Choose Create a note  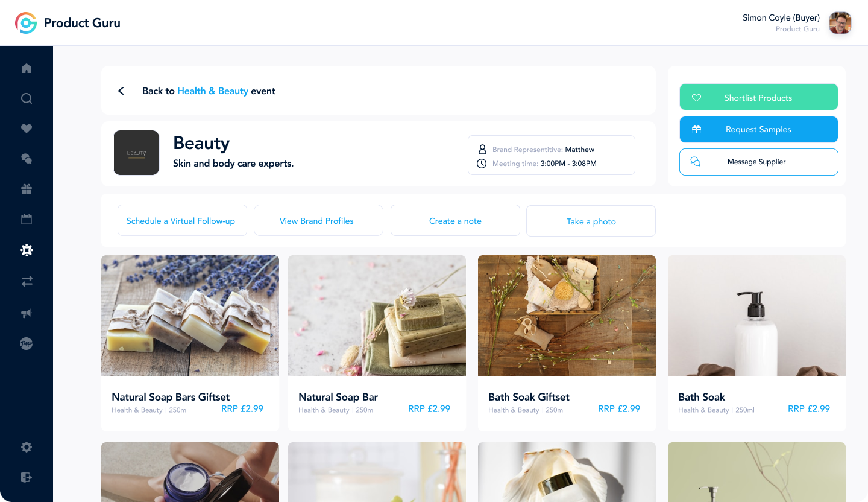coord(455,221)
